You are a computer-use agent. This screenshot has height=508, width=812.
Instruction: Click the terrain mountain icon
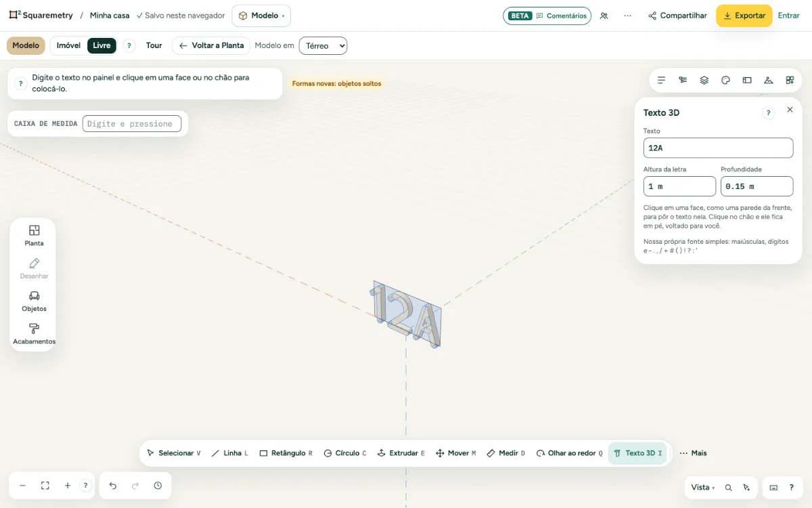coord(768,80)
